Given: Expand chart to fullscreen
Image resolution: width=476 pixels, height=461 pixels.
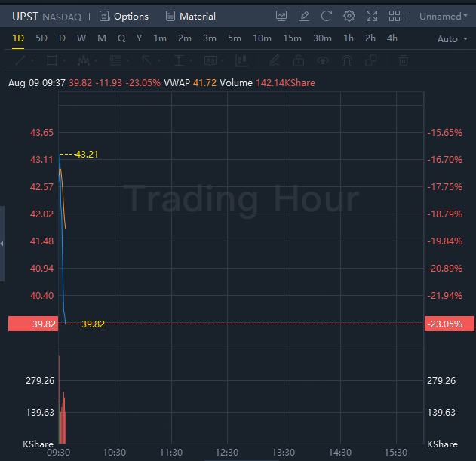Looking at the screenshot, I should click(x=371, y=16).
